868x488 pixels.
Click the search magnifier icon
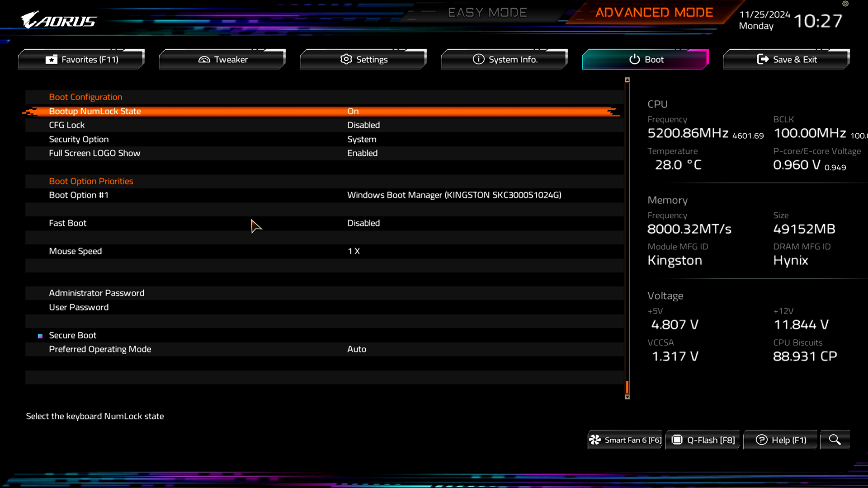click(835, 440)
